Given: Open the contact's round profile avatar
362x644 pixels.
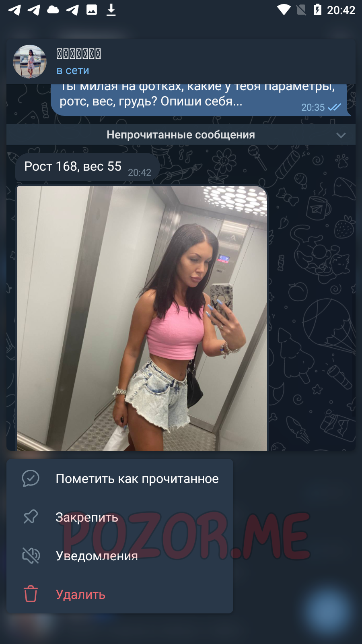Looking at the screenshot, I should (30, 62).
